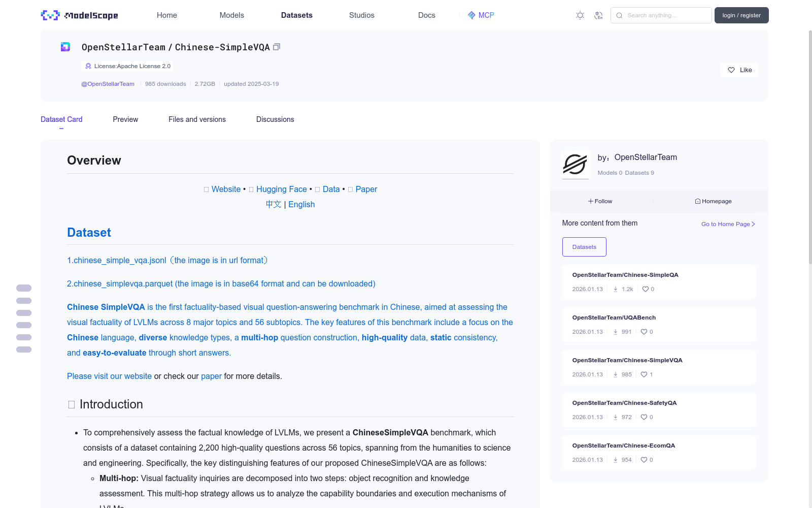This screenshot has width=812, height=508.
Task: Open the Website link in Overview
Action: click(x=226, y=189)
